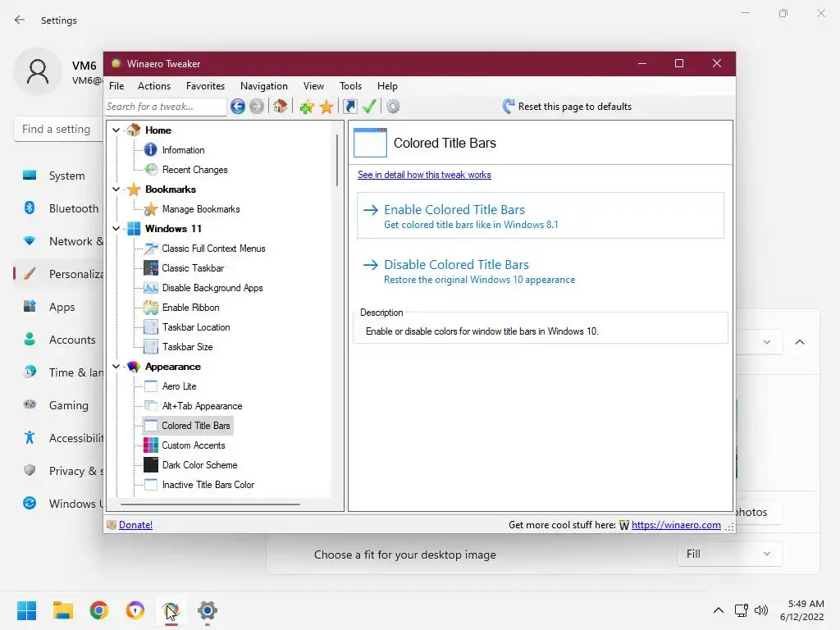The image size is (840, 630).
Task: Click the Search for a tweak field
Action: click(166, 107)
